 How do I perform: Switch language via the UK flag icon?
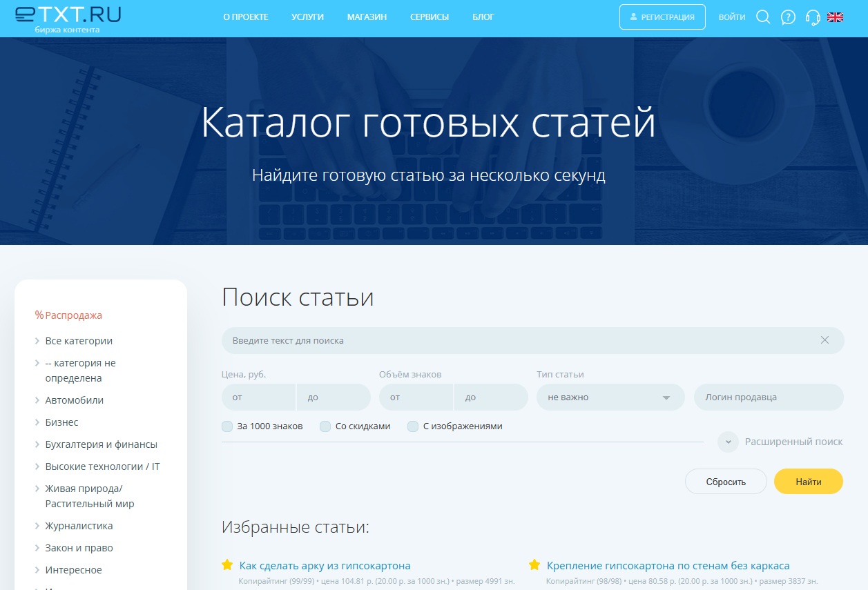click(x=835, y=17)
